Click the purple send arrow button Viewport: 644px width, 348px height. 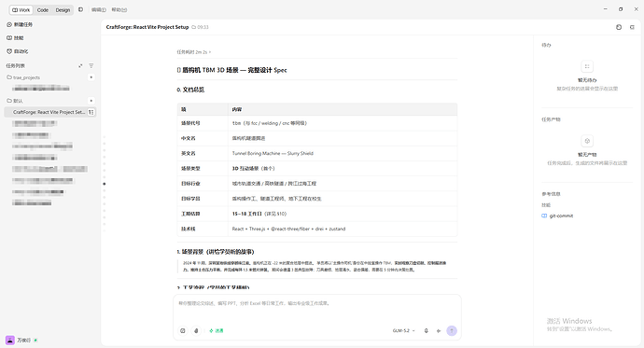point(452,331)
